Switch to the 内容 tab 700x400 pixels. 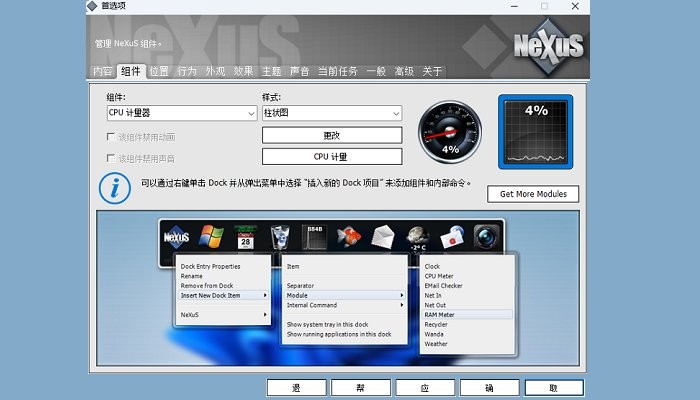pyautogui.click(x=103, y=71)
